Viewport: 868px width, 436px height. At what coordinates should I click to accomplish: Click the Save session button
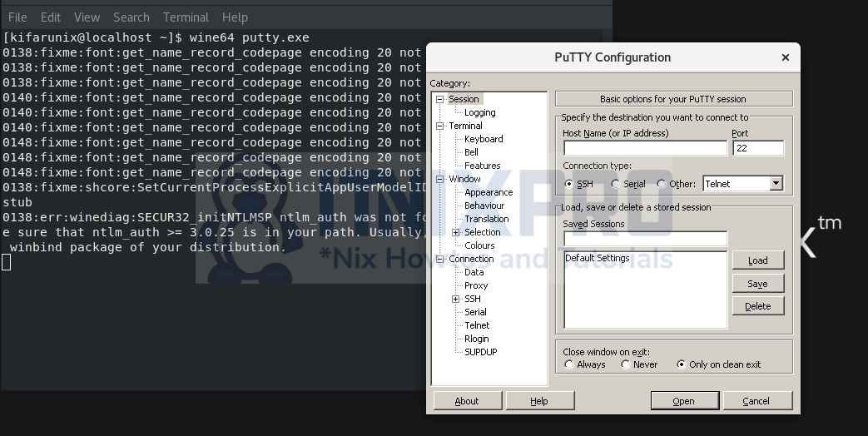(x=758, y=283)
